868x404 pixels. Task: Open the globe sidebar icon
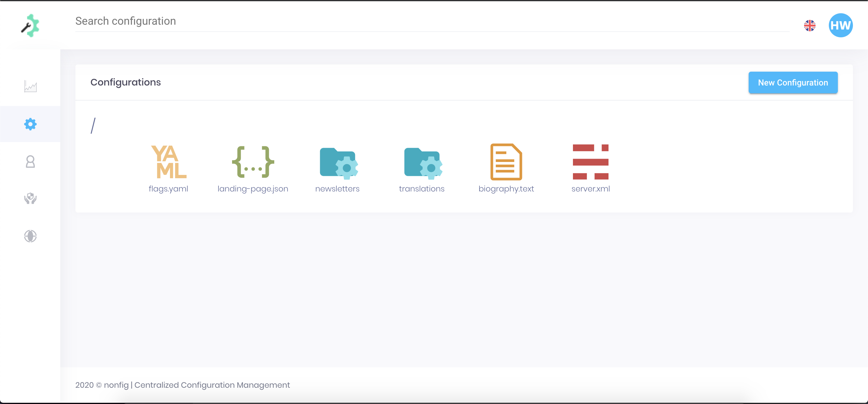click(30, 236)
